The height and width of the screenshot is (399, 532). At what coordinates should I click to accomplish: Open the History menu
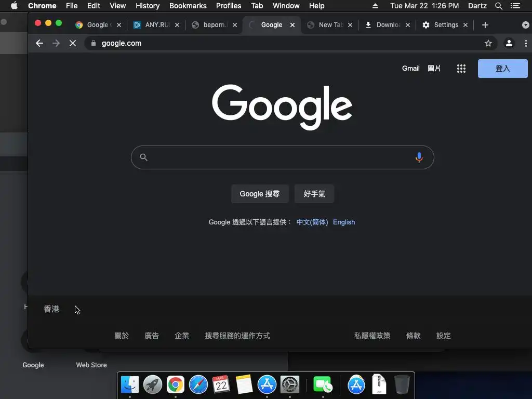click(148, 6)
